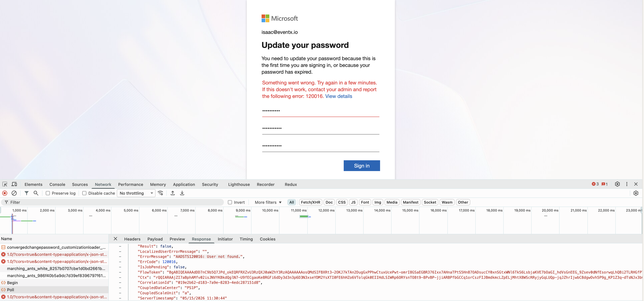Focus the network Filter text box

[x=112, y=202]
